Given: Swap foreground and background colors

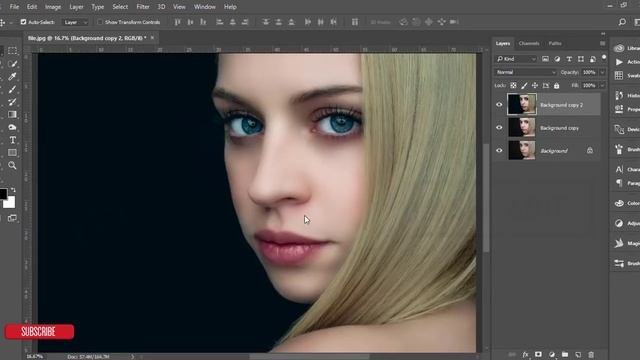Looking at the screenshot, I should (13, 190).
